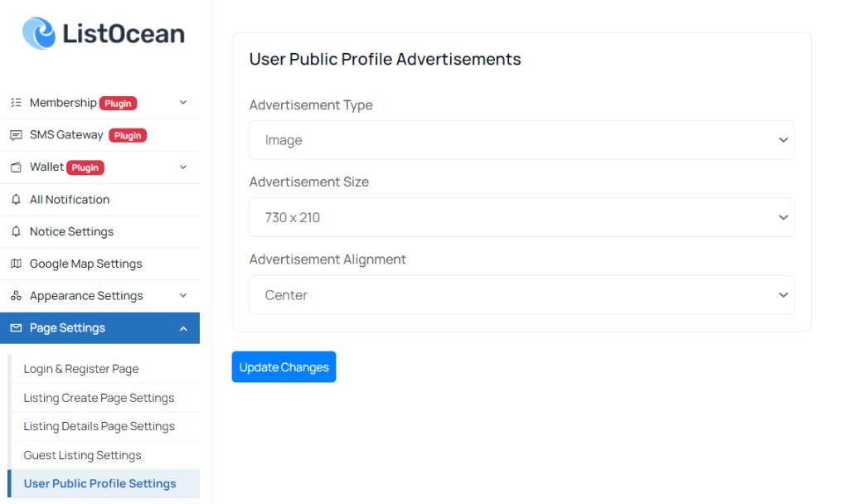Open Appearance Settings menu
The width and height of the screenshot is (849, 504).
point(99,296)
